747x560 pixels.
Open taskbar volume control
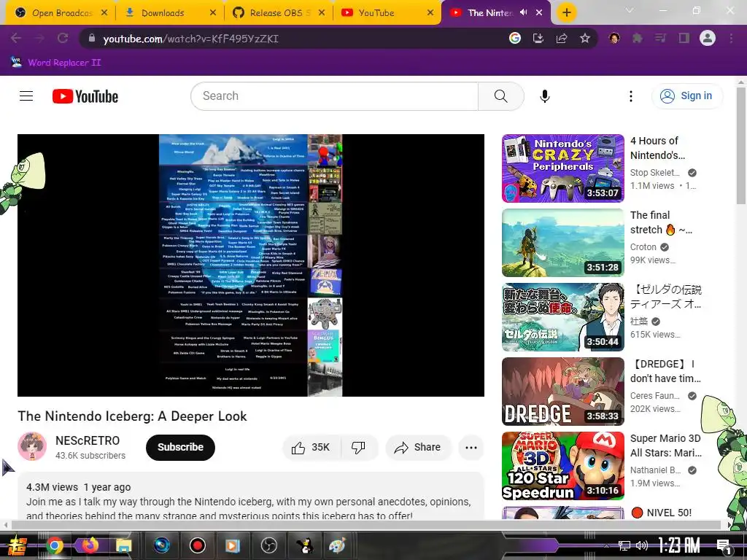coord(642,545)
